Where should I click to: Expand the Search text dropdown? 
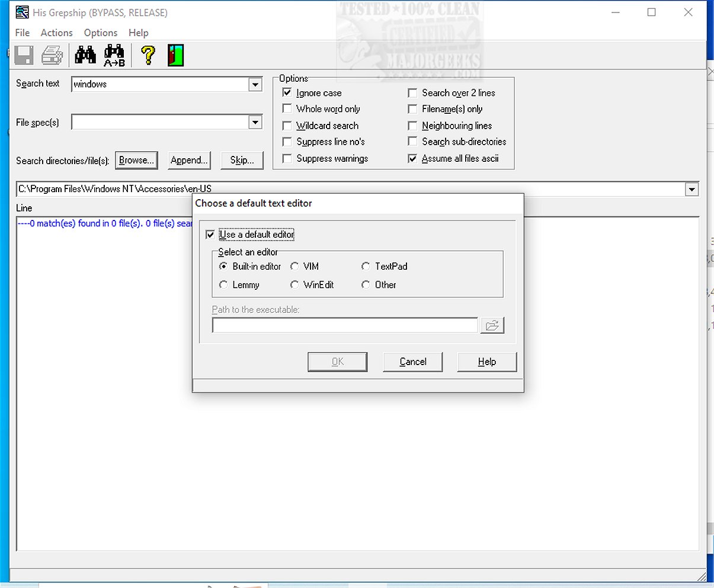point(255,85)
